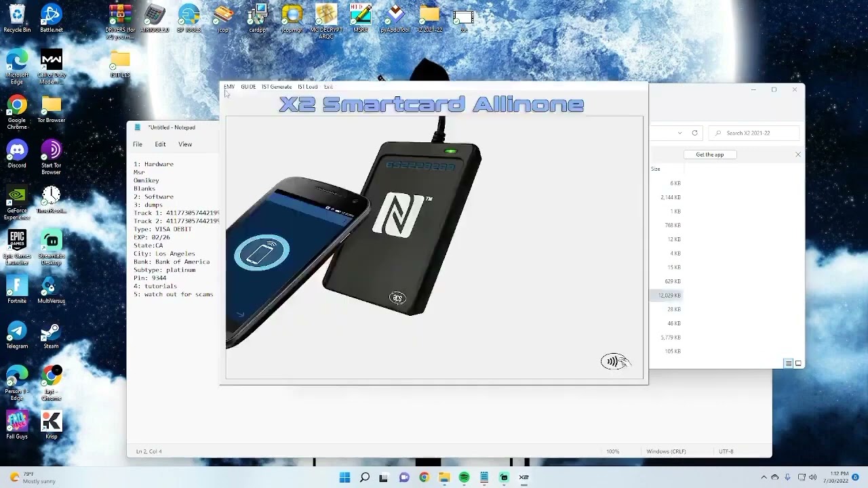
Task: Select the cardpp desktop icon
Action: point(258,18)
